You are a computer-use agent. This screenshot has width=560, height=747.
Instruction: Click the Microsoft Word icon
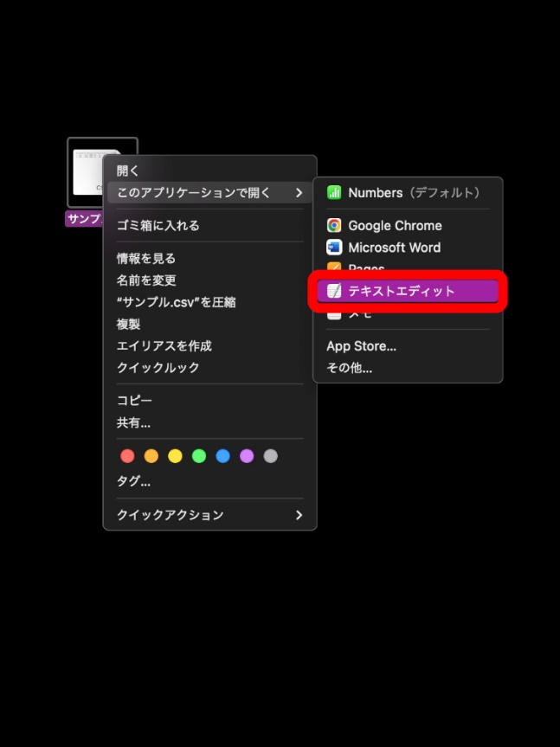coord(334,248)
